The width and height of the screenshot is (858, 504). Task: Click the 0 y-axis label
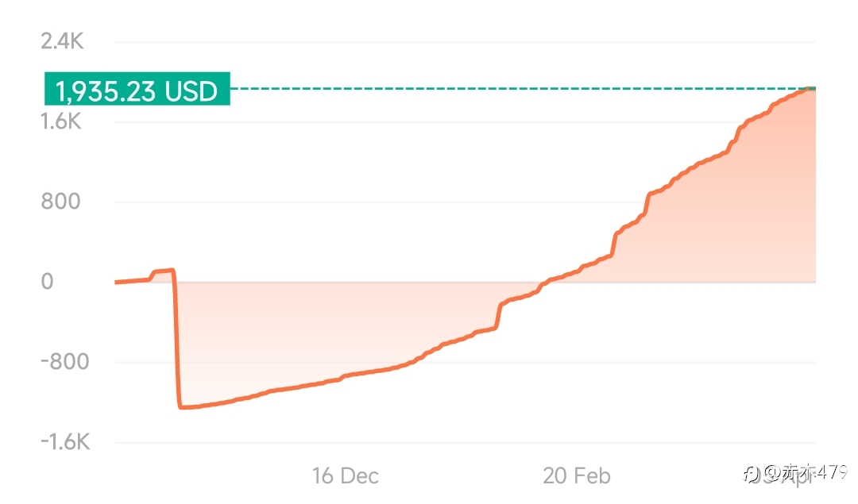[47, 281]
